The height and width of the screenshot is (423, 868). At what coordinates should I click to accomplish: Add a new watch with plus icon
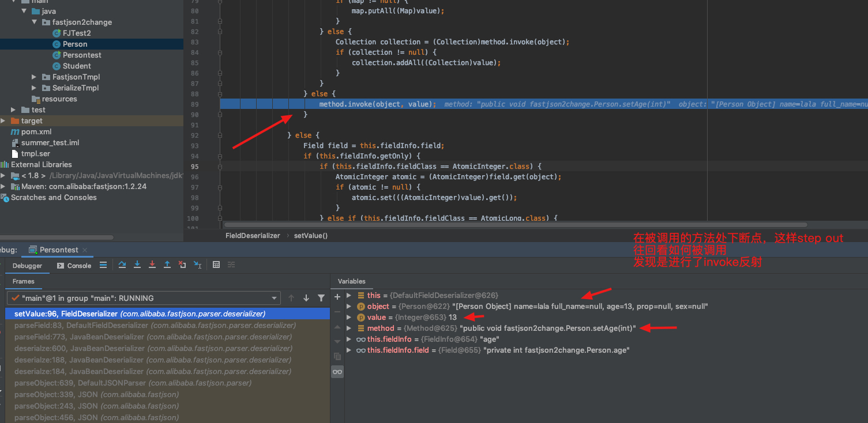(x=337, y=297)
